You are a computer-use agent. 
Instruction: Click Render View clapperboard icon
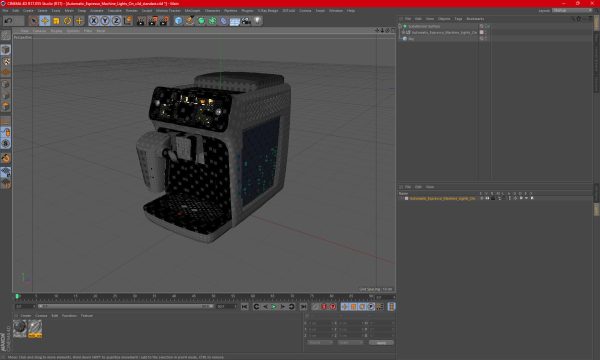141,21
